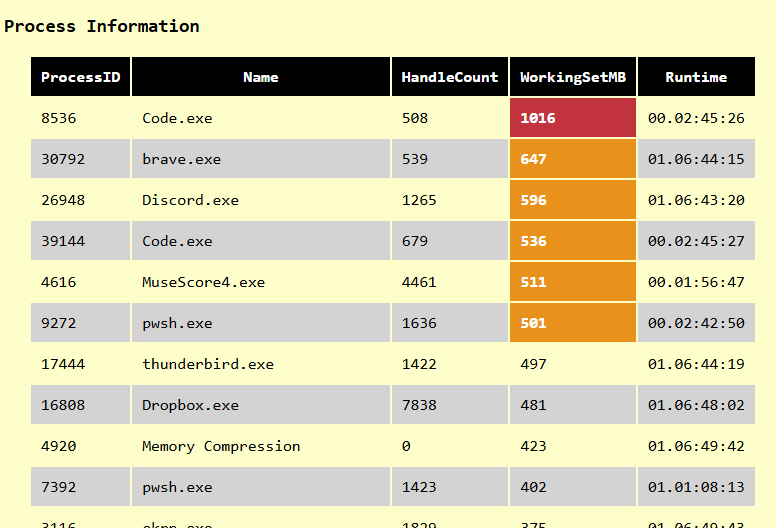Select runtime 00.02:45:27 cell

coord(696,241)
